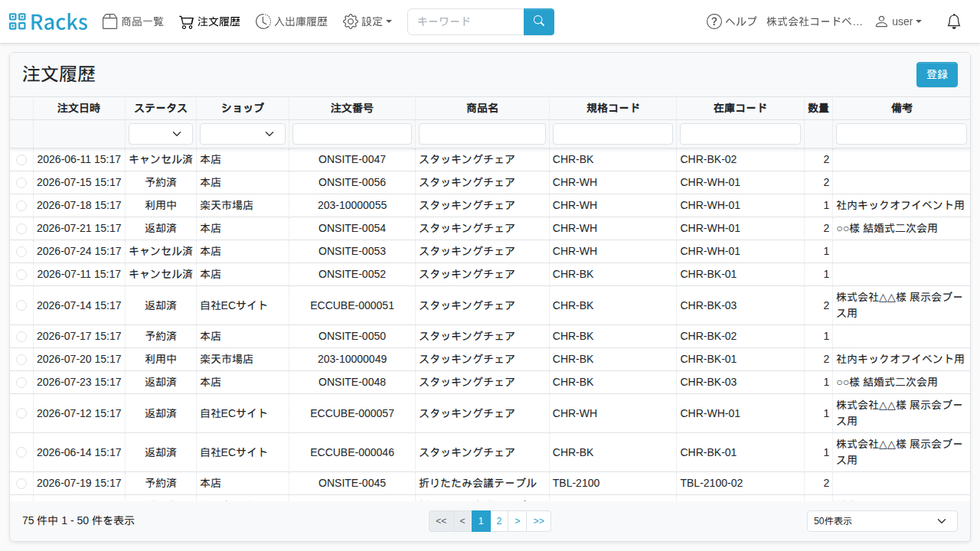The height and width of the screenshot is (551, 980).
Task: Select the radio for order ONSITE-0056
Action: (21, 183)
